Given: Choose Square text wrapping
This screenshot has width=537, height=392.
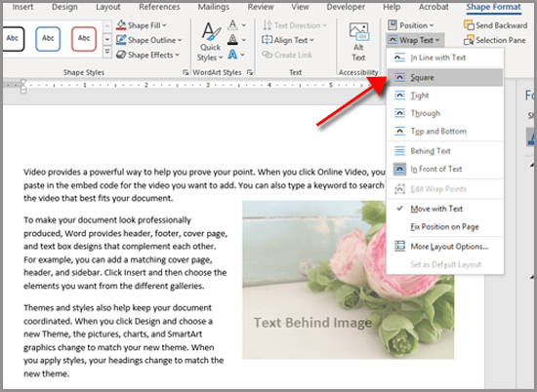Looking at the screenshot, I should tap(445, 77).
